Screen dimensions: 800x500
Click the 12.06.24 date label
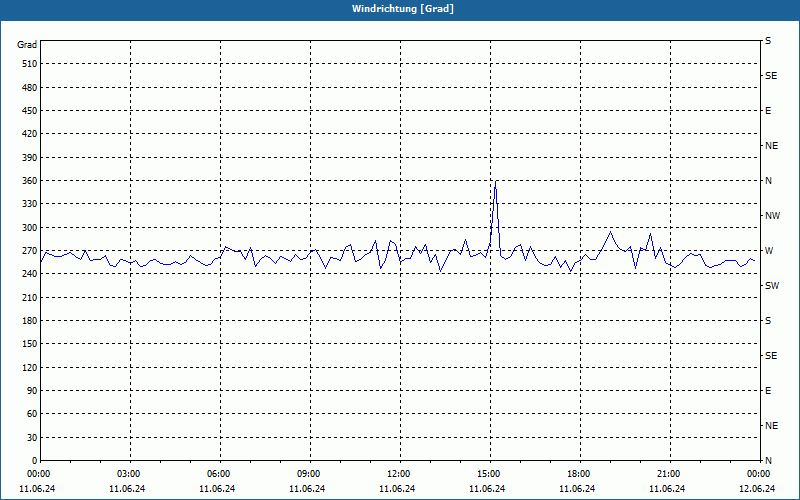tap(757, 489)
